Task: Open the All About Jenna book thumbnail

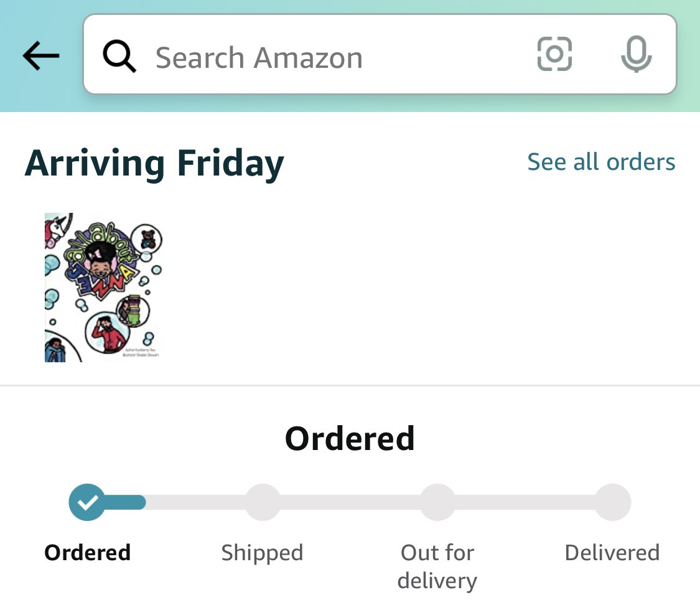Action: [x=103, y=288]
